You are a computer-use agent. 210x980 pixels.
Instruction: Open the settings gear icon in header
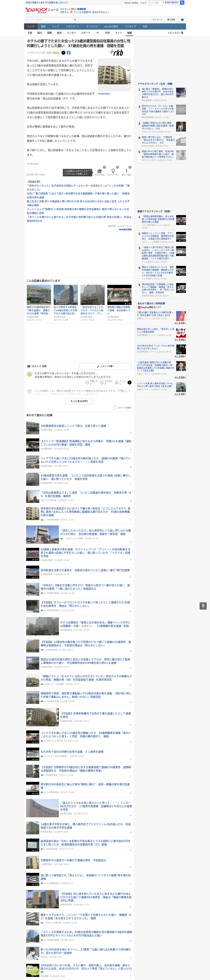click(182, 19)
